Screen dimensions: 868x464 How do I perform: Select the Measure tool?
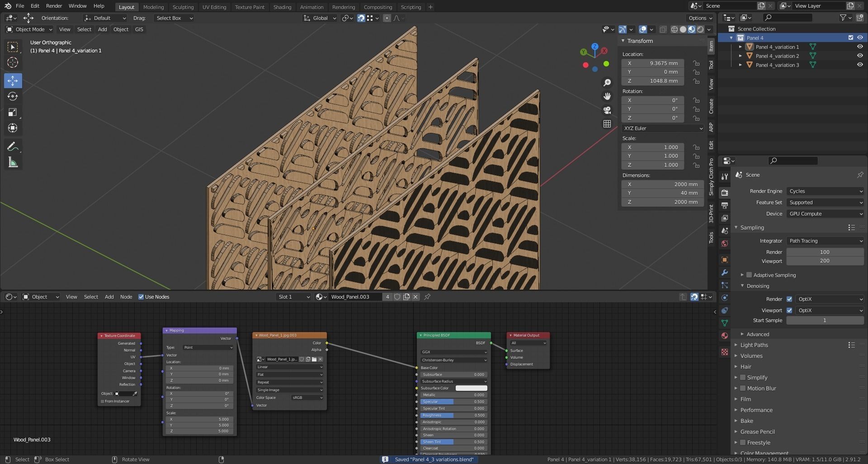click(13, 162)
